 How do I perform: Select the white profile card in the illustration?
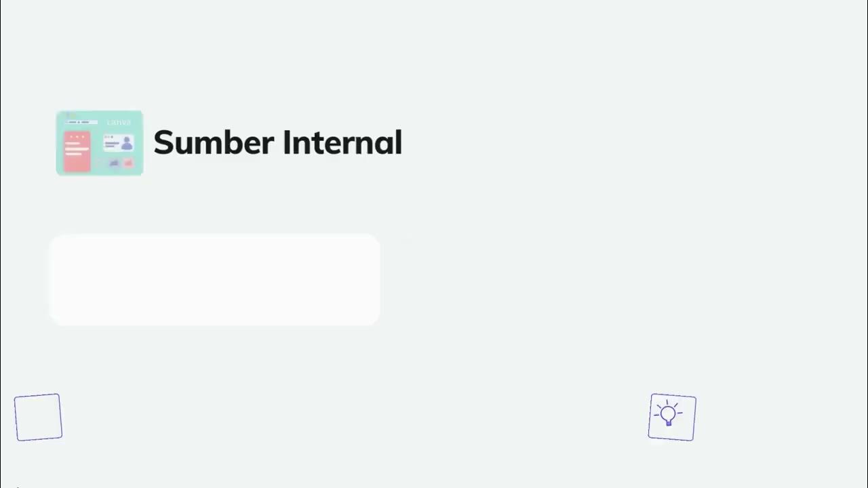(x=118, y=142)
